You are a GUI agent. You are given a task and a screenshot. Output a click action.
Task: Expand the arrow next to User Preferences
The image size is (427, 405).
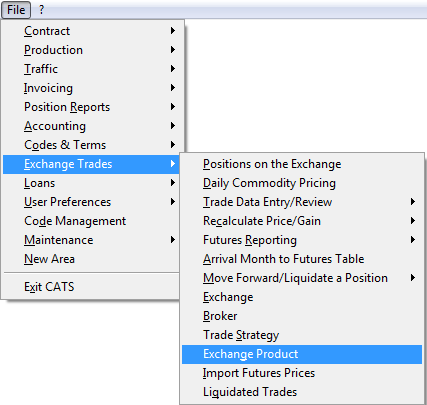click(173, 202)
